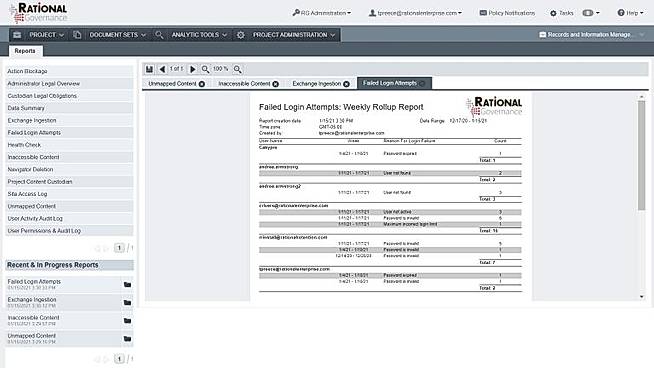
Task: Click the Project Administration gear icon
Action: [241, 35]
